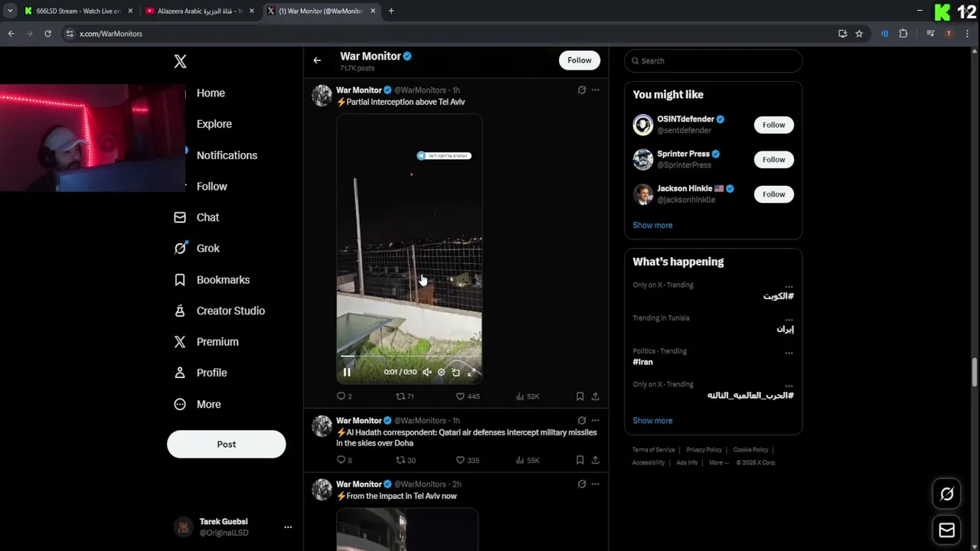Image resolution: width=980 pixels, height=551 pixels.
Task: Open options for the #Iran trend
Action: coord(789,353)
